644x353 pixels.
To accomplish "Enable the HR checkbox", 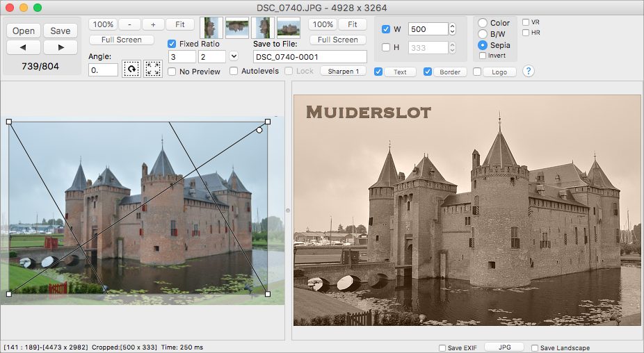I will 526,33.
